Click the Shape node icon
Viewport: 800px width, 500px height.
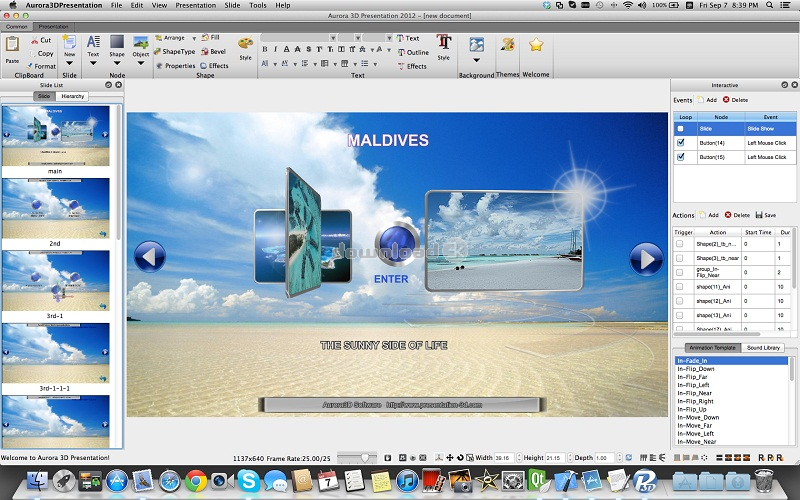(x=117, y=42)
